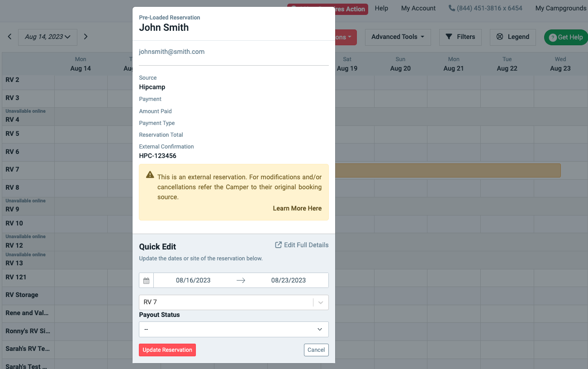
Task: Go to previous week arrow
Action: tap(9, 37)
